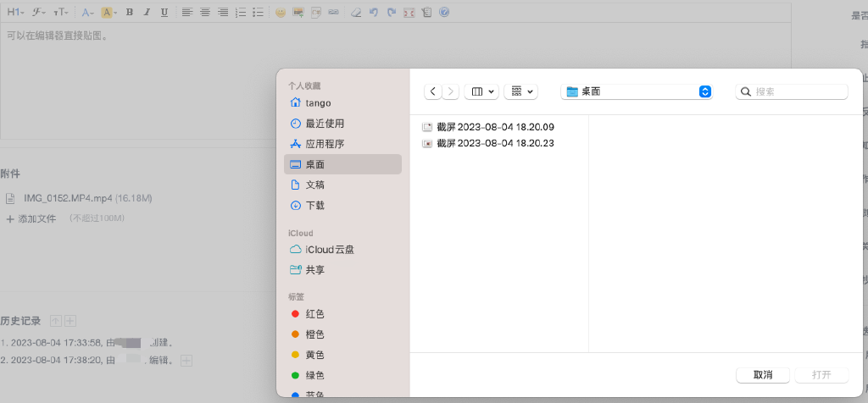
Task: Go back using the left chevron button
Action: click(434, 91)
